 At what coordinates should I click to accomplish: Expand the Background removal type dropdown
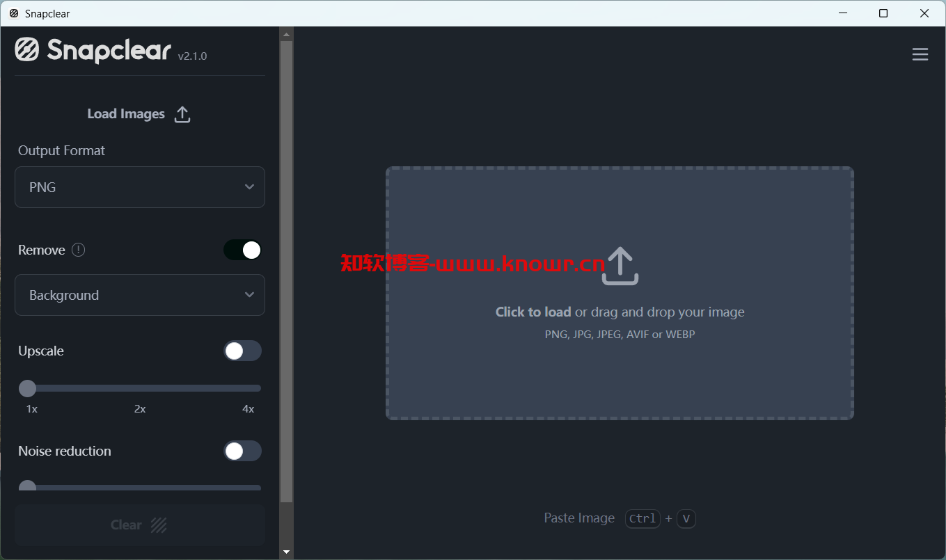click(140, 295)
